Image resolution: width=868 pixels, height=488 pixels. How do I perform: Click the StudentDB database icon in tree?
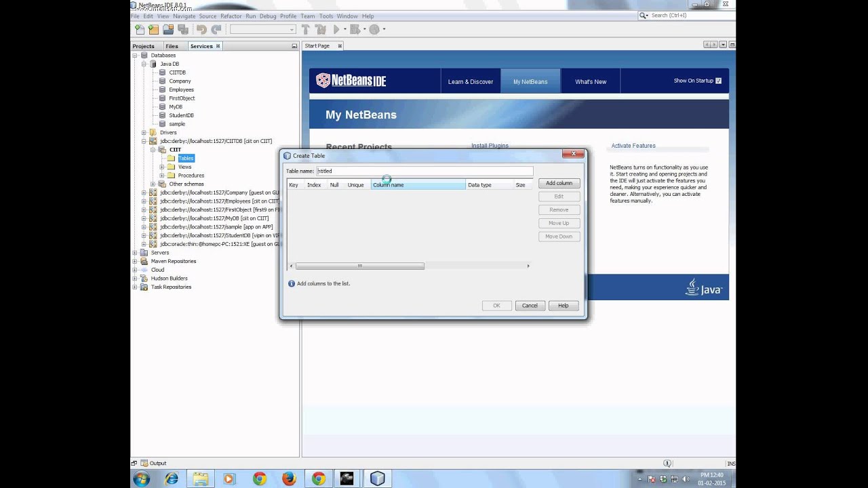pos(163,115)
